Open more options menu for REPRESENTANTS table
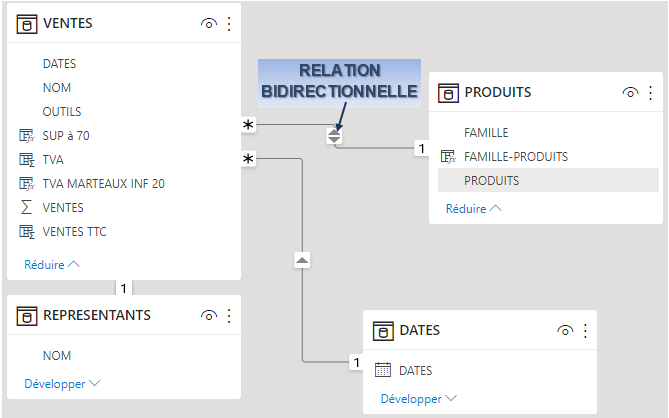This screenshot has width=669, height=418. 229,316
